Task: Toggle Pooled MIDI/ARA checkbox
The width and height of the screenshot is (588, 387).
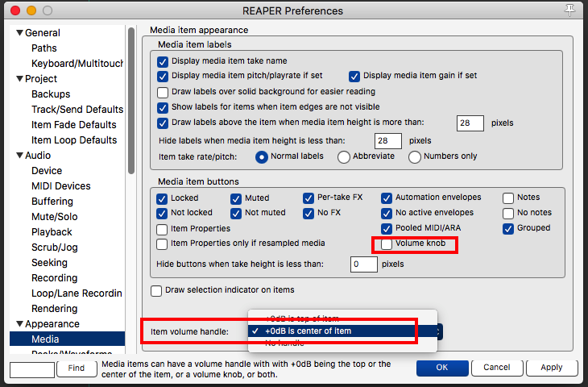Action: 387,229
